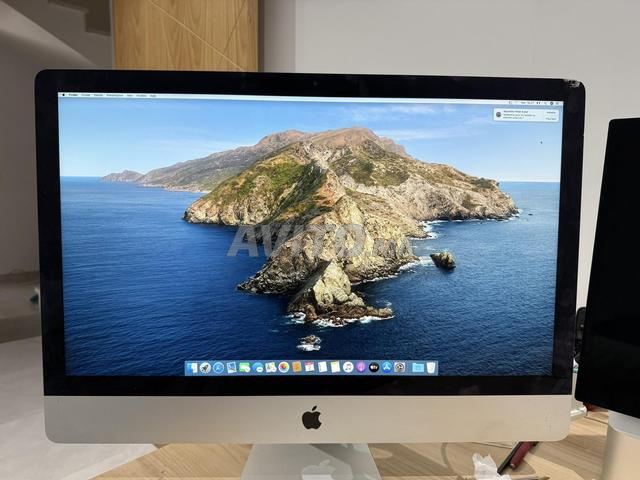
Task: Open the Aide (Help) menu
Action: [153, 96]
